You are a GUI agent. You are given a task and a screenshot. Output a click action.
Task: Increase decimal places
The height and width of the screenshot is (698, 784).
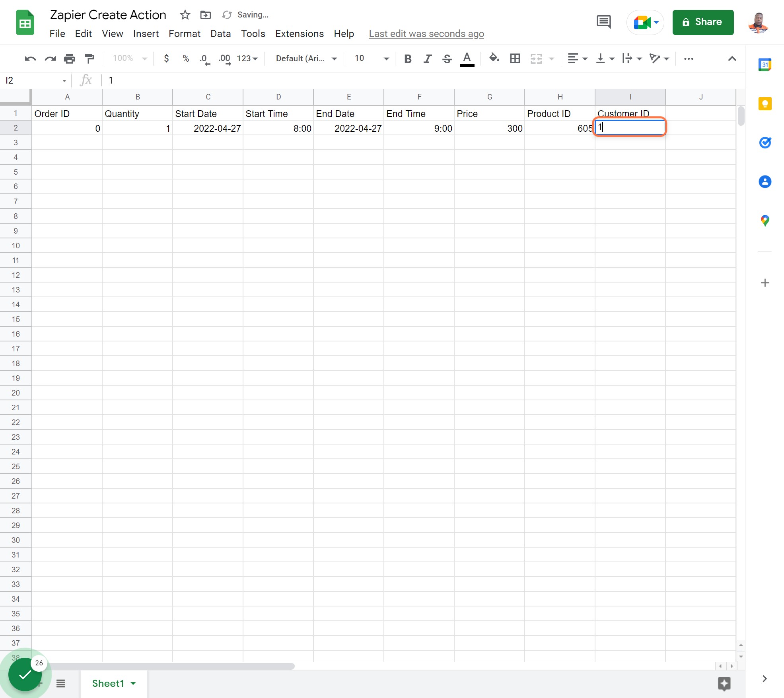[x=224, y=59]
